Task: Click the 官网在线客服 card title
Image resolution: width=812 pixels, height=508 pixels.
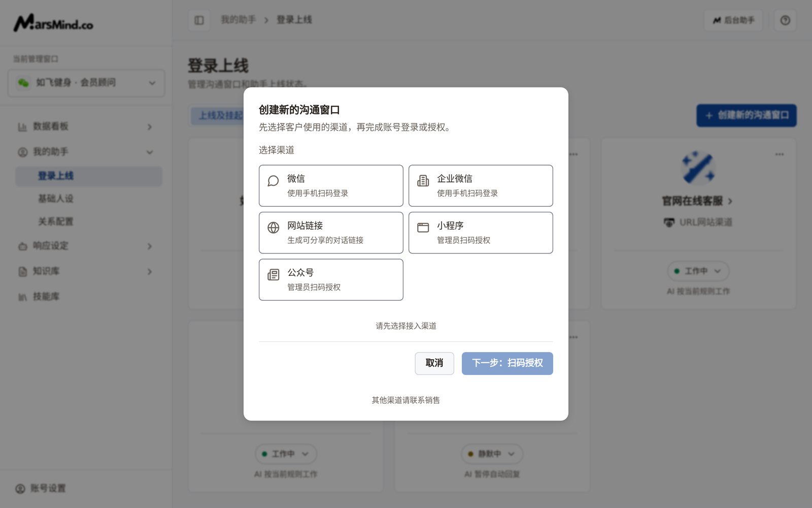Action: coord(697,201)
